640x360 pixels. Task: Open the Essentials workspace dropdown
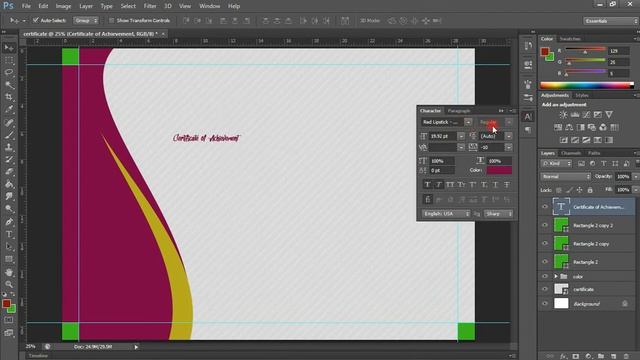tap(611, 21)
